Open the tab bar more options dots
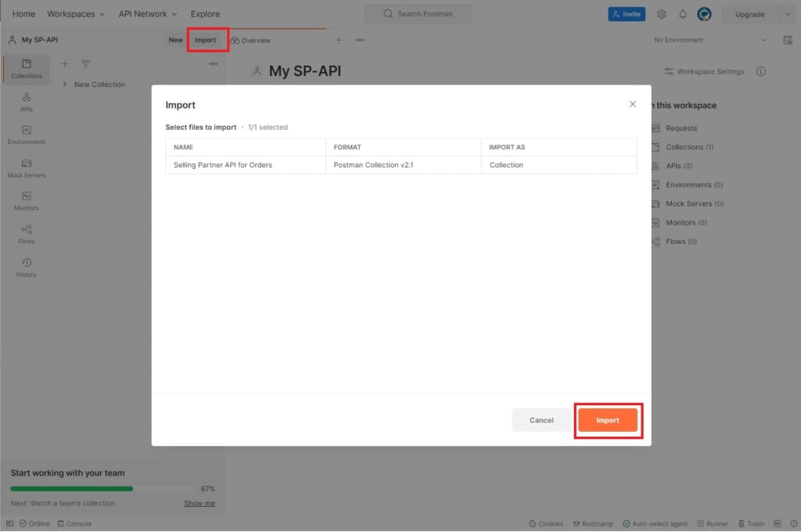The width and height of the screenshot is (801, 532). click(x=360, y=40)
